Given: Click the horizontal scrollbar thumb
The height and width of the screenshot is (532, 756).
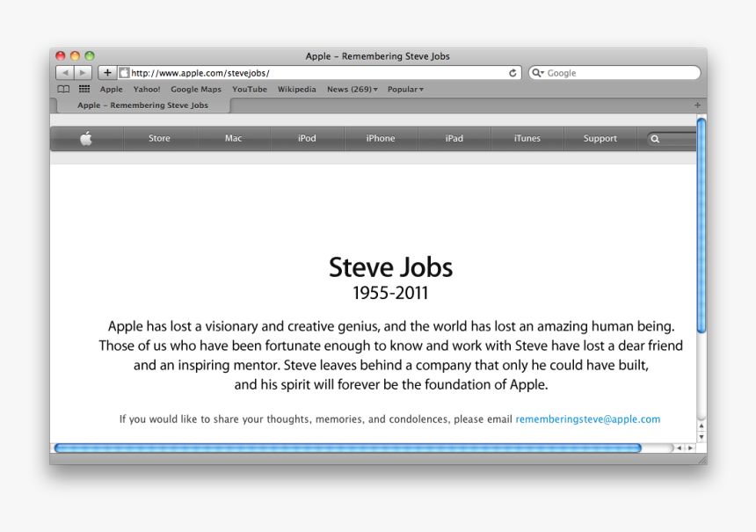Looking at the screenshot, I should (347, 448).
